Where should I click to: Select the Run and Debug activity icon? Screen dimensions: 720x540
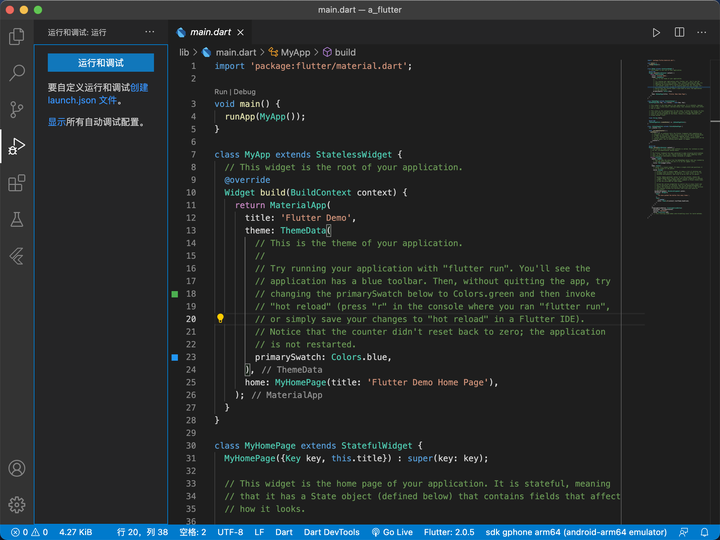17,146
